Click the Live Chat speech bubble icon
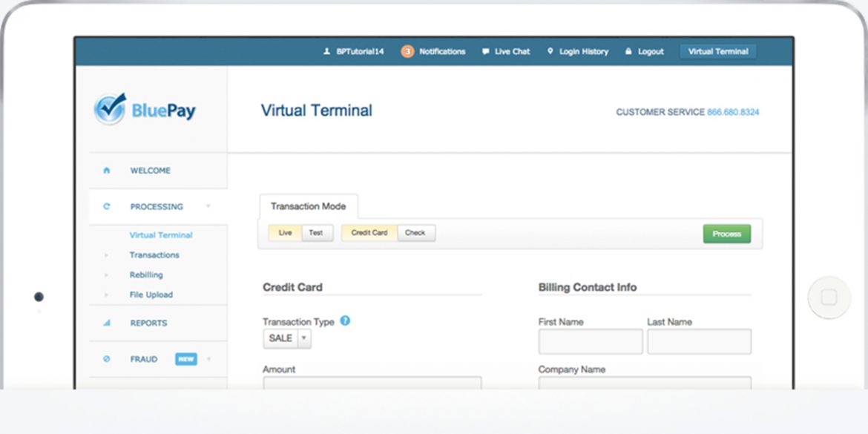Image resolution: width=868 pixels, height=434 pixels. tap(486, 51)
